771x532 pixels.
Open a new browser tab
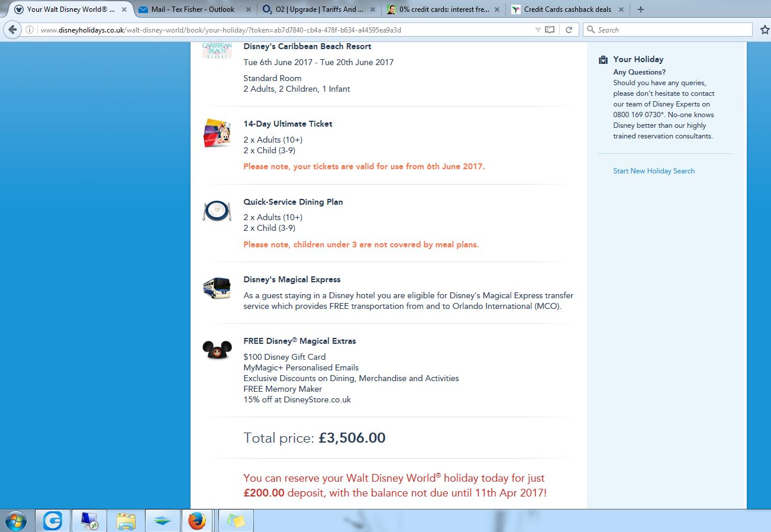pos(641,9)
